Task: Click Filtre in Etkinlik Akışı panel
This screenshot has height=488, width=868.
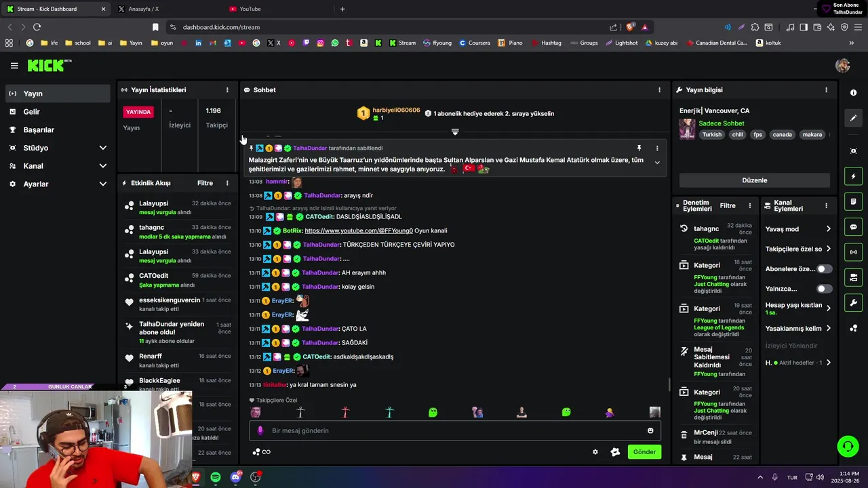Action: click(x=205, y=183)
